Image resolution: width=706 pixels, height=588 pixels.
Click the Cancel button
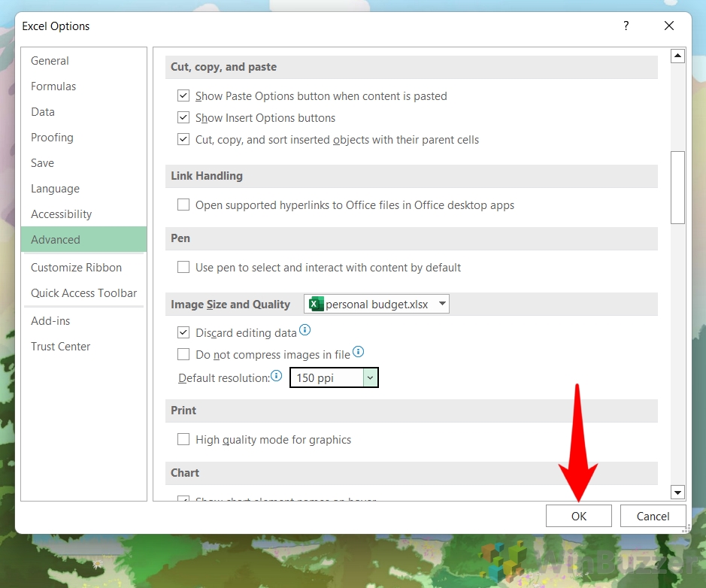(653, 516)
